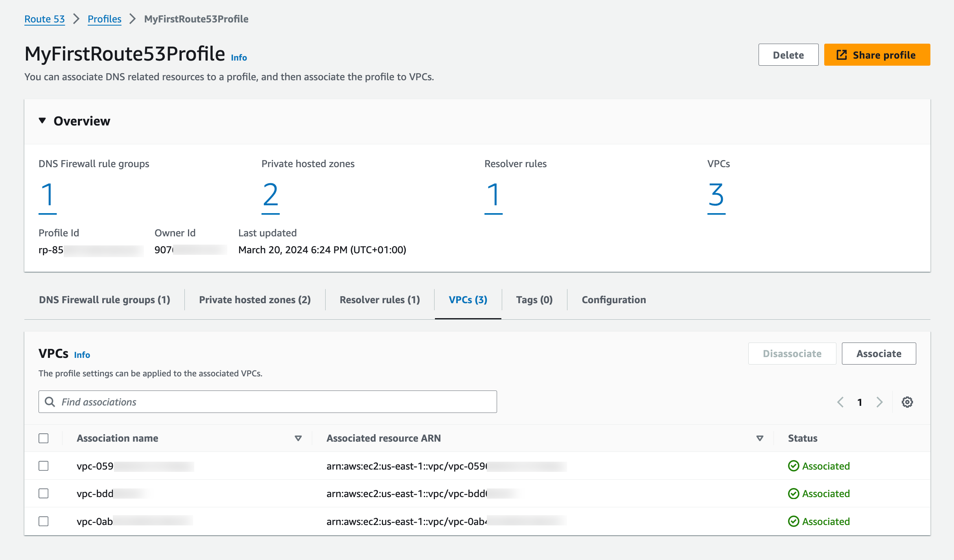Viewport: 954px width, 560px height.
Task: Open Profiles breadcrumb link
Action: point(104,19)
